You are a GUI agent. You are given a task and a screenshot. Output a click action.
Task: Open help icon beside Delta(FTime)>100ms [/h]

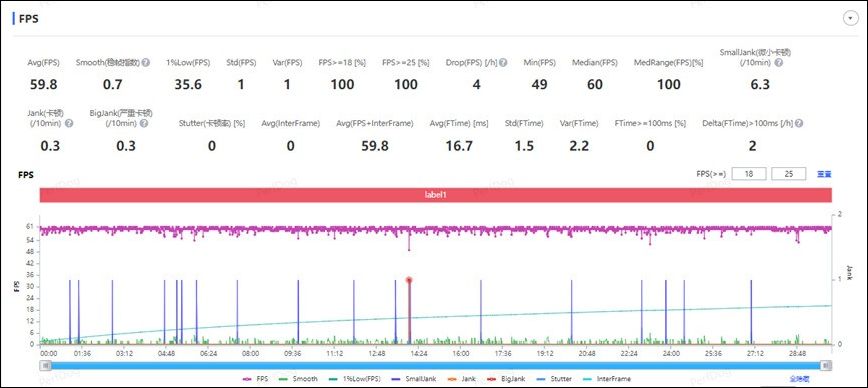click(799, 123)
